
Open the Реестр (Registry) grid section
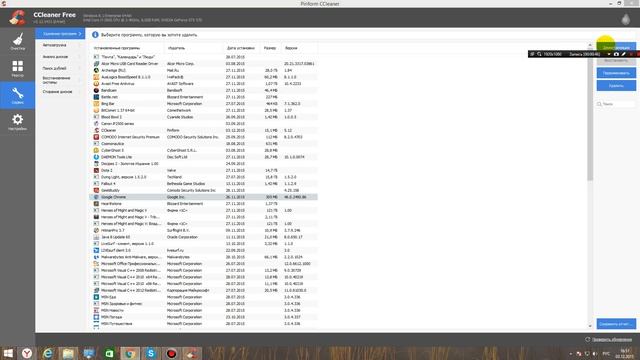[18, 69]
